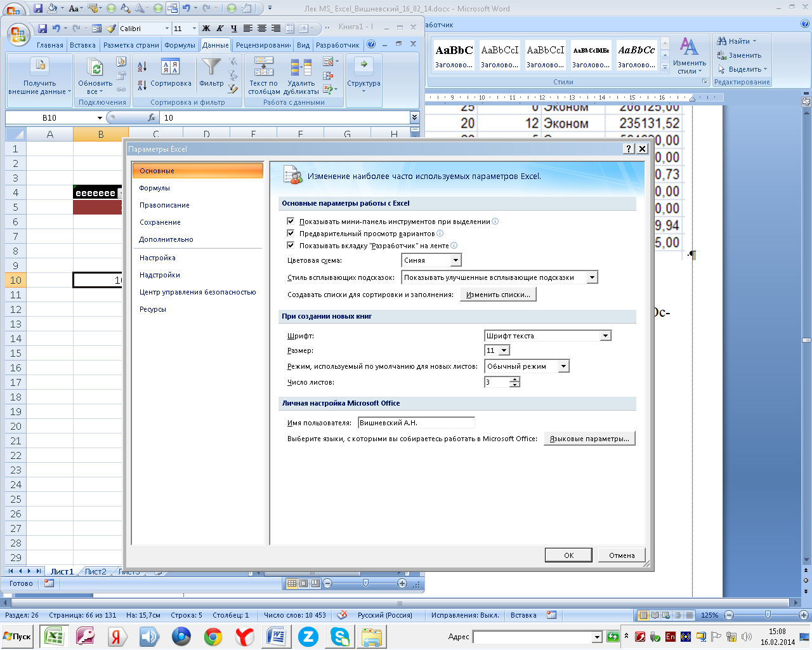Open file explorer folder on taskbar
Screen dimensions: 812x650
pyautogui.click(x=371, y=636)
